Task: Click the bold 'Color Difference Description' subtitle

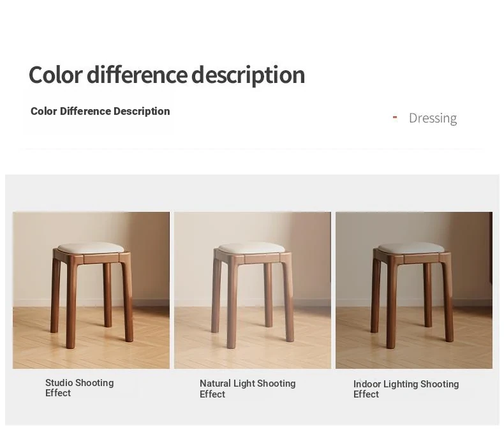Action: pos(100,111)
